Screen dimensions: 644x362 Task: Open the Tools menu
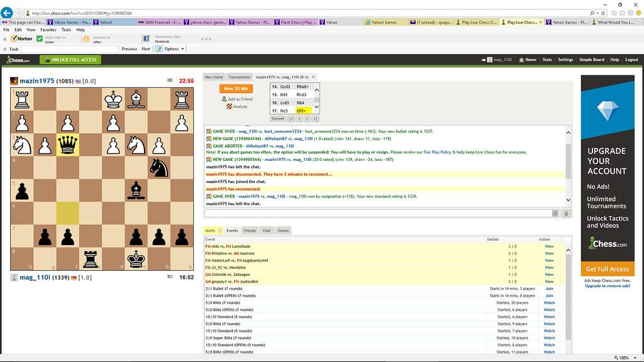(x=66, y=30)
